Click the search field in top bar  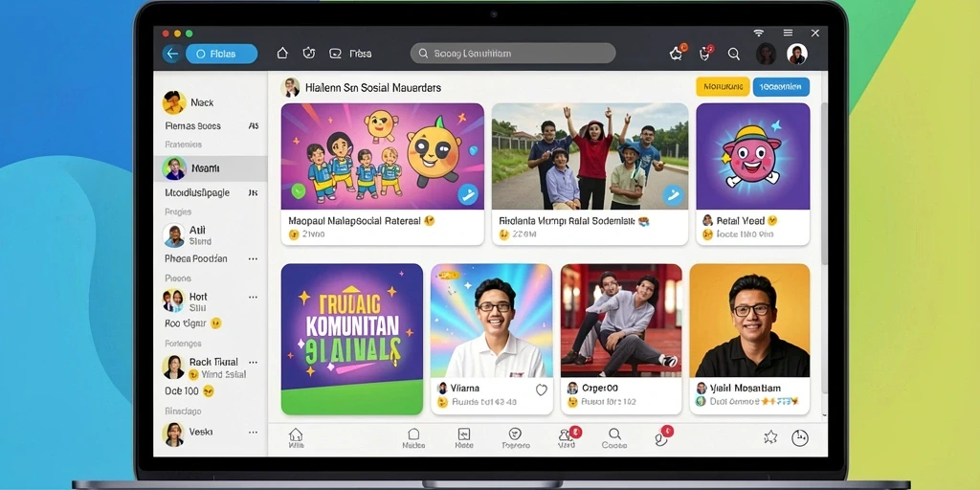pos(513,54)
